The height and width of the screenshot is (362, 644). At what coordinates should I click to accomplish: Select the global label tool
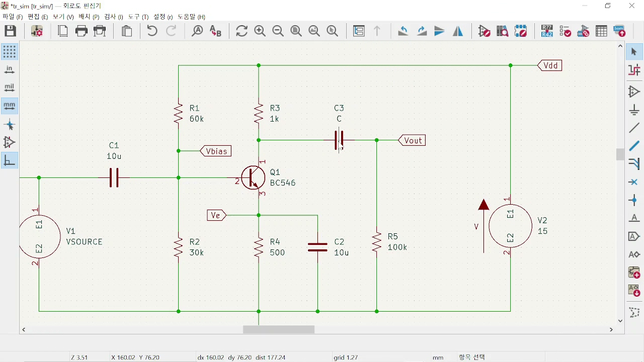(634, 236)
